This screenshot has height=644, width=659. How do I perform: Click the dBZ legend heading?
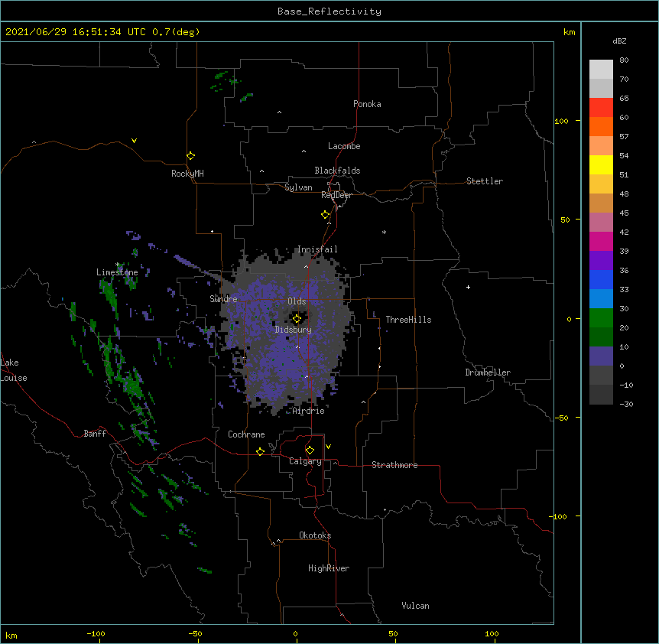pyautogui.click(x=619, y=41)
